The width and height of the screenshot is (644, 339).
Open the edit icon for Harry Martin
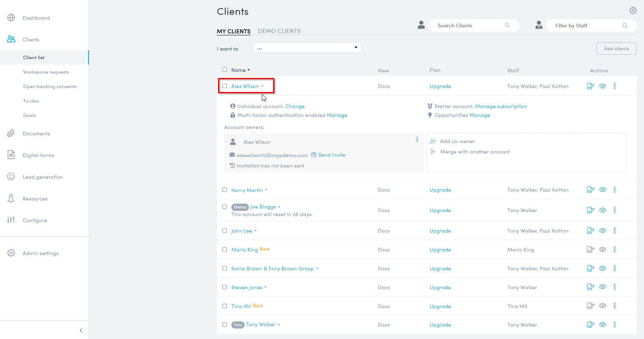tap(590, 190)
